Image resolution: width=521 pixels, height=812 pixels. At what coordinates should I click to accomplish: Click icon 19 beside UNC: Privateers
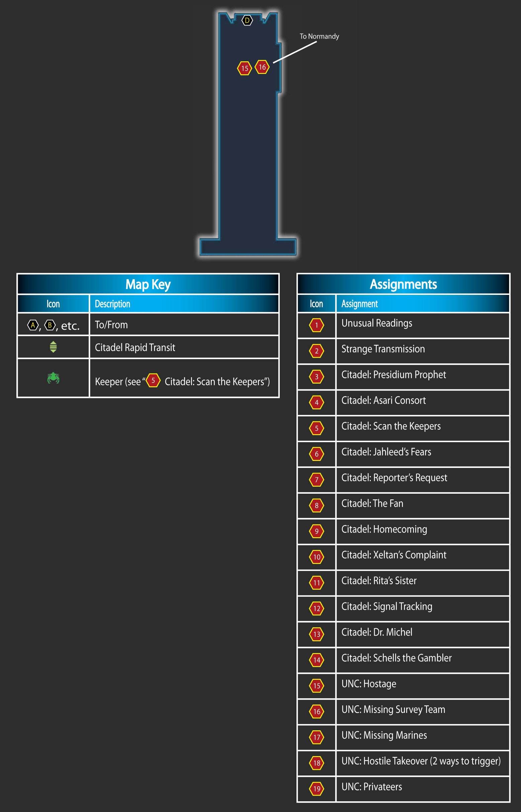(316, 789)
